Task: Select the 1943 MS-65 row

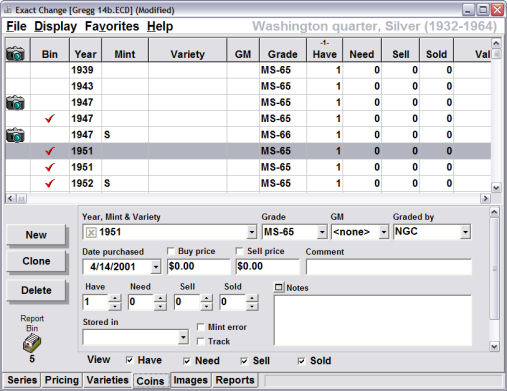Action: pyautogui.click(x=248, y=86)
